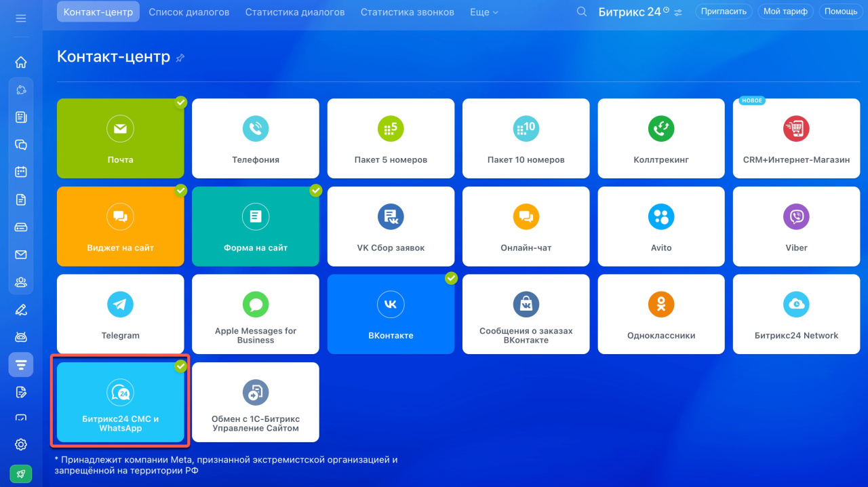Expand the Еще dropdown menu
This screenshot has width=868, height=487.
click(484, 12)
